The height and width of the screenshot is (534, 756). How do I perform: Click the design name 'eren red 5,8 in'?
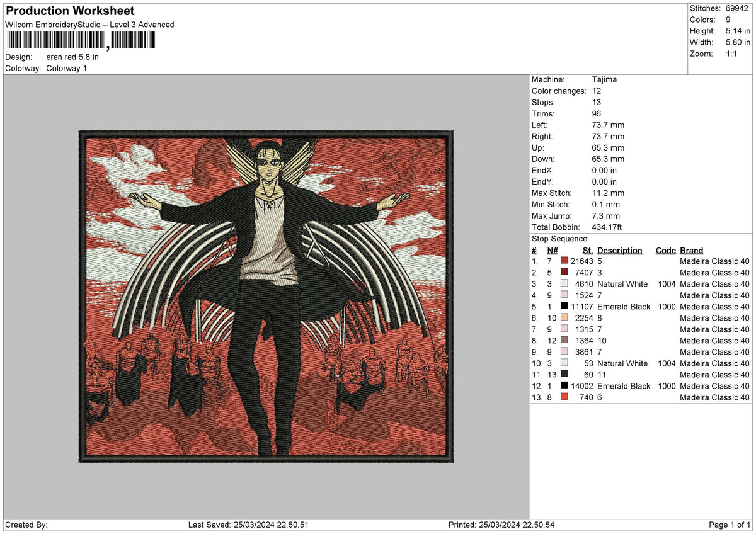pyautogui.click(x=72, y=57)
